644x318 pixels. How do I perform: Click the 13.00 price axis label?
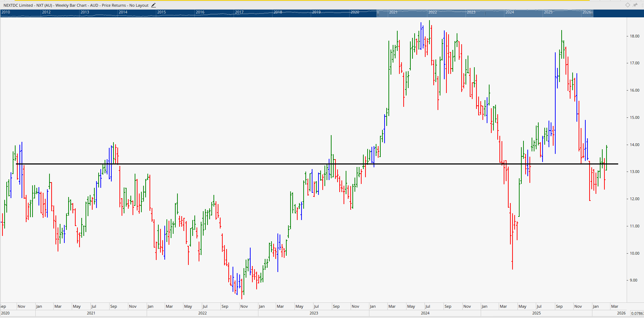(634, 172)
